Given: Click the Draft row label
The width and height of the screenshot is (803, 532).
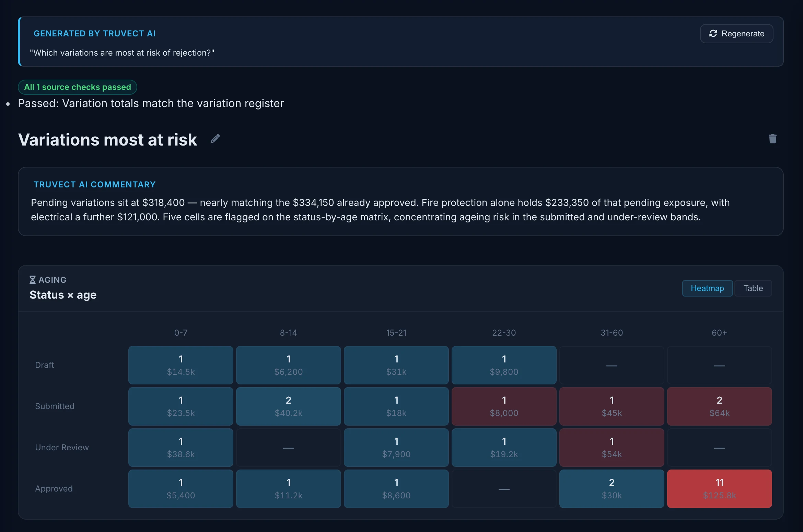Looking at the screenshot, I should click(45, 365).
